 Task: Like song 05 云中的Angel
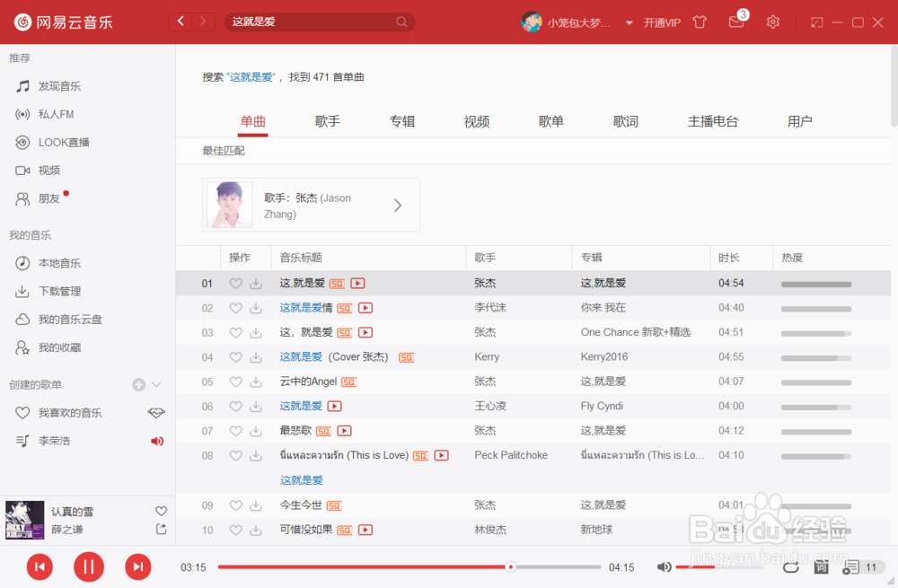pyautogui.click(x=235, y=382)
